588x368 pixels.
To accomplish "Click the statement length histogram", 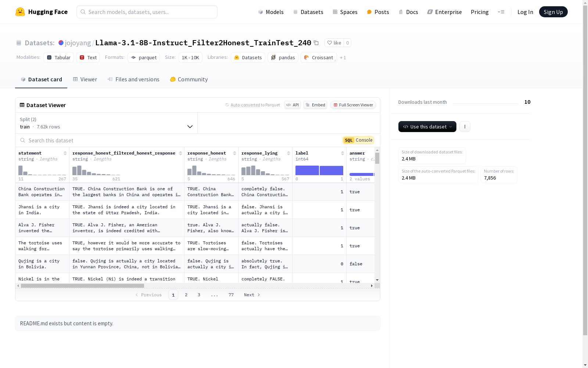I will [42, 170].
